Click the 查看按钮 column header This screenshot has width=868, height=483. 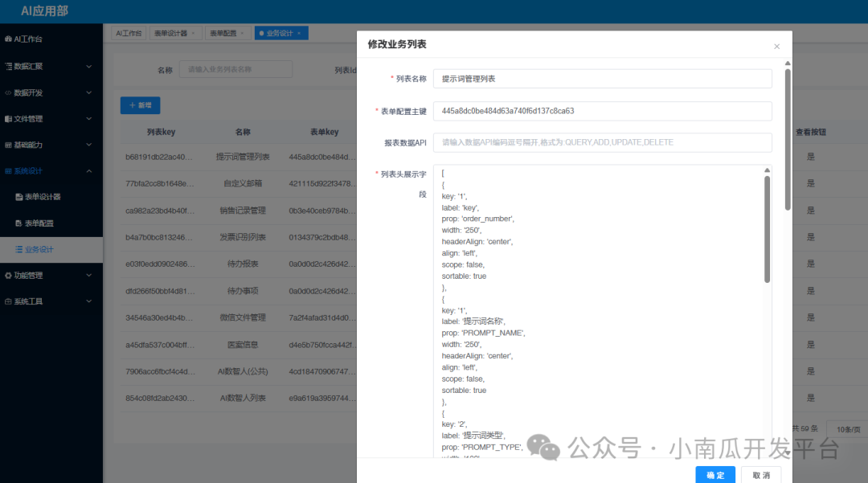pyautogui.click(x=810, y=133)
